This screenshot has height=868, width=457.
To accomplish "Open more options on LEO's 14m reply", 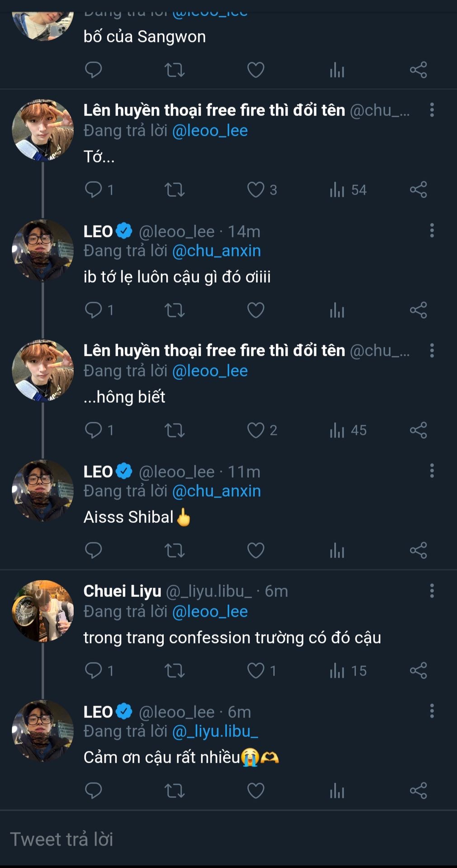I will point(432,231).
